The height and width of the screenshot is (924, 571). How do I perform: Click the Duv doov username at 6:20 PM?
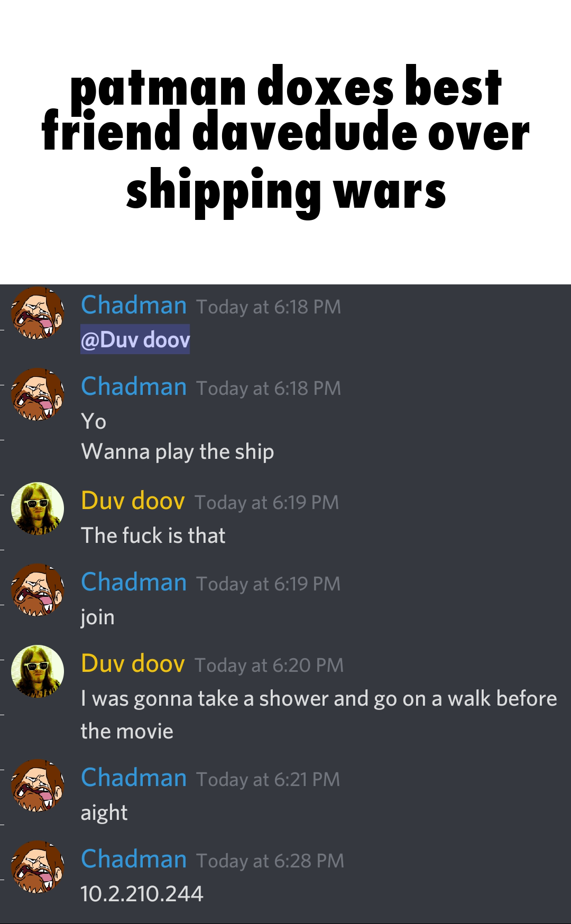pos(133,663)
